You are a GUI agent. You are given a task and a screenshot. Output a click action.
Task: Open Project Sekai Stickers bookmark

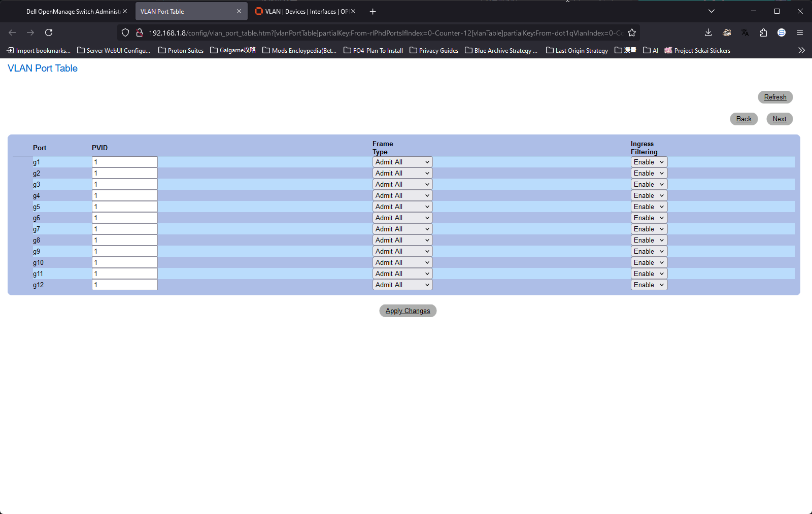697,50
